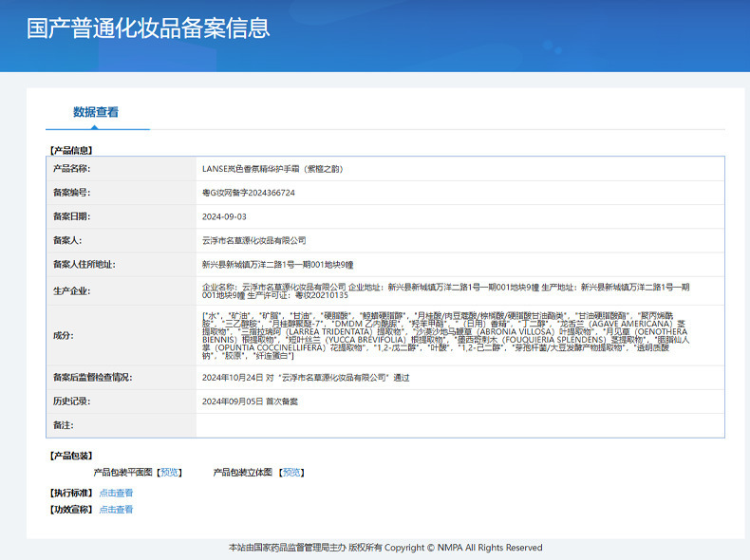Click the 产品包装 section heading

click(71, 456)
